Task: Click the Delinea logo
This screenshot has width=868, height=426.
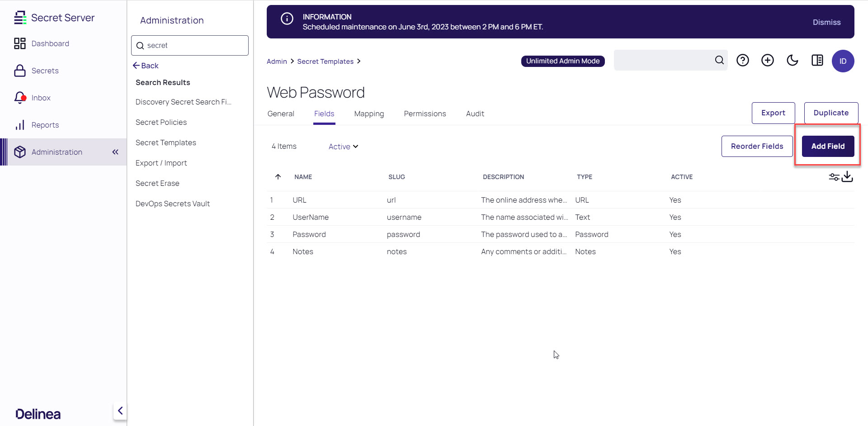Action: pos(38,414)
